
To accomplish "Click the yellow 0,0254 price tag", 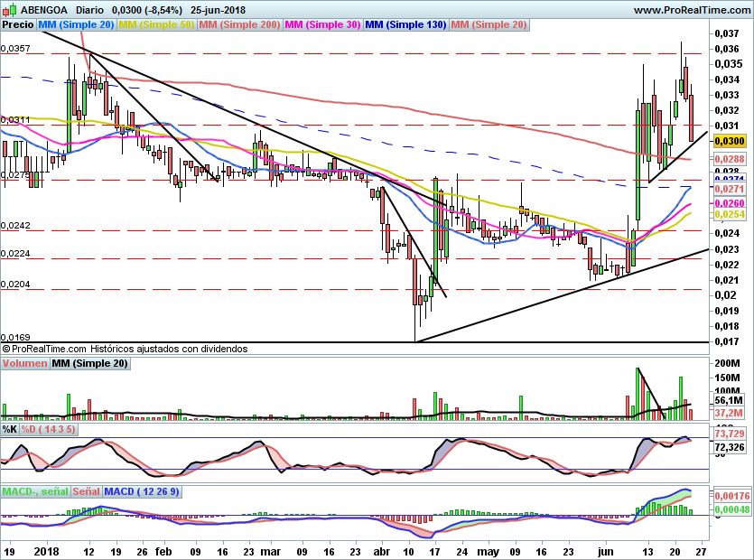I will (x=730, y=215).
